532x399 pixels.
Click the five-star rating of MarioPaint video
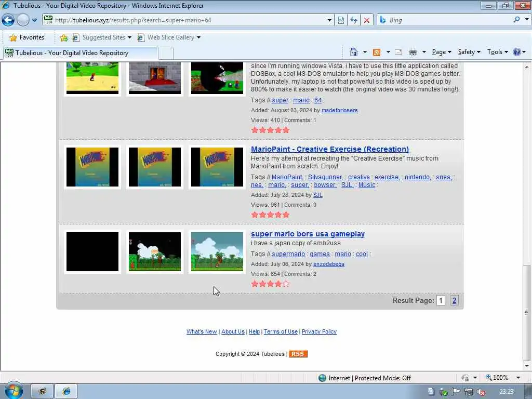click(270, 215)
